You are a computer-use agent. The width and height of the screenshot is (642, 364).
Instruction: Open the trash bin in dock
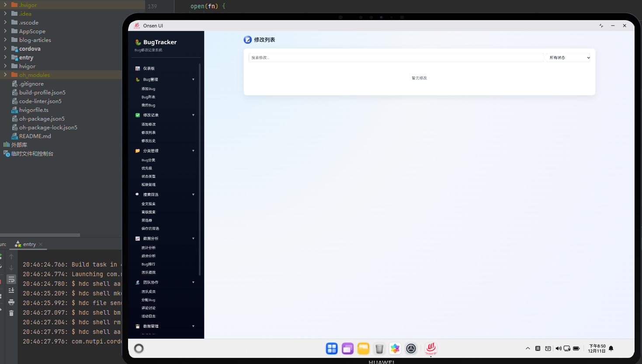point(379,348)
